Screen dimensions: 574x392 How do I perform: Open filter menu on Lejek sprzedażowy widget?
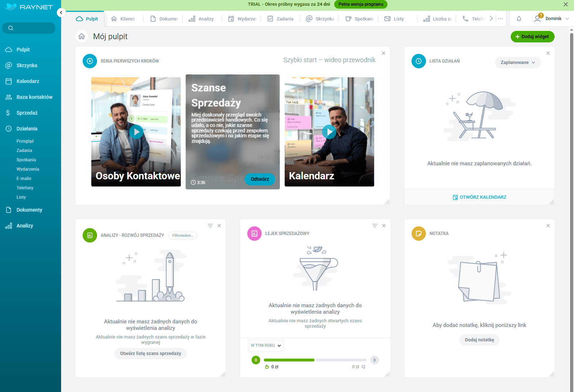375,226
